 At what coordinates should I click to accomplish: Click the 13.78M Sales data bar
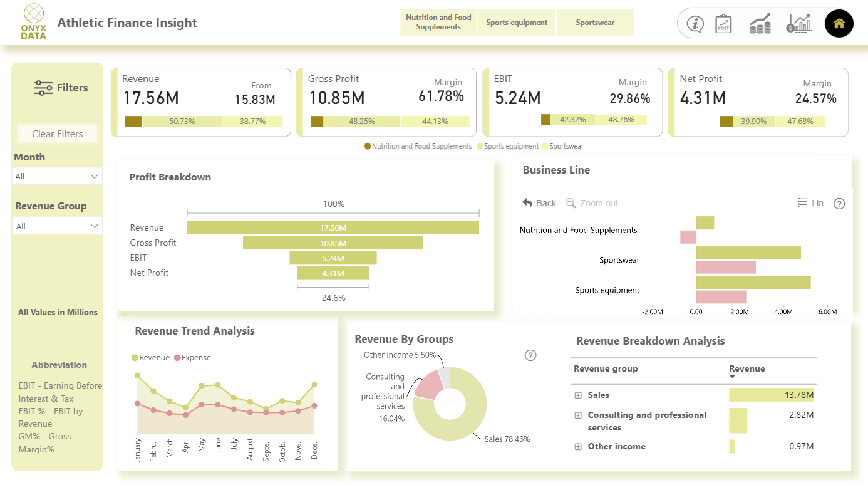point(772,395)
